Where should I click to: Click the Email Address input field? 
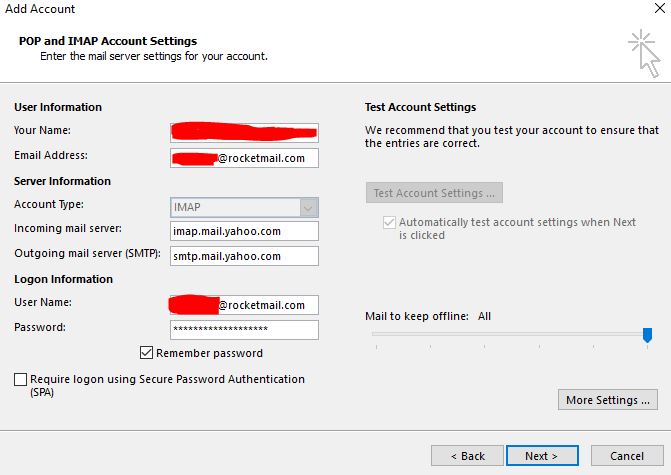point(244,158)
